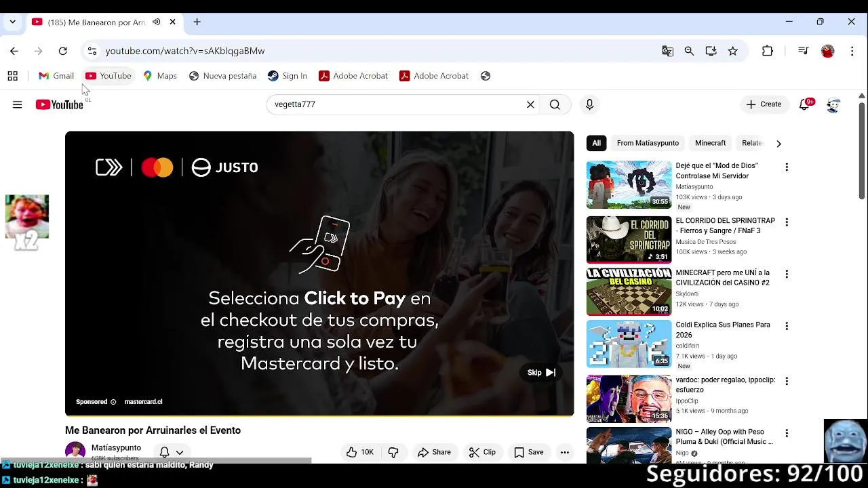Go to the YouTube home logo
Image resolution: width=868 pixels, height=488 pixels.
click(60, 104)
